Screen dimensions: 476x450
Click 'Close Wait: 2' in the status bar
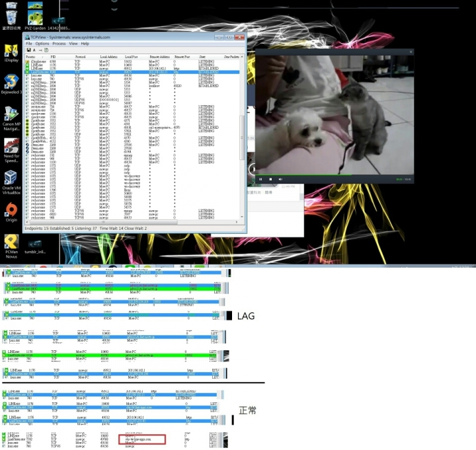(x=134, y=229)
